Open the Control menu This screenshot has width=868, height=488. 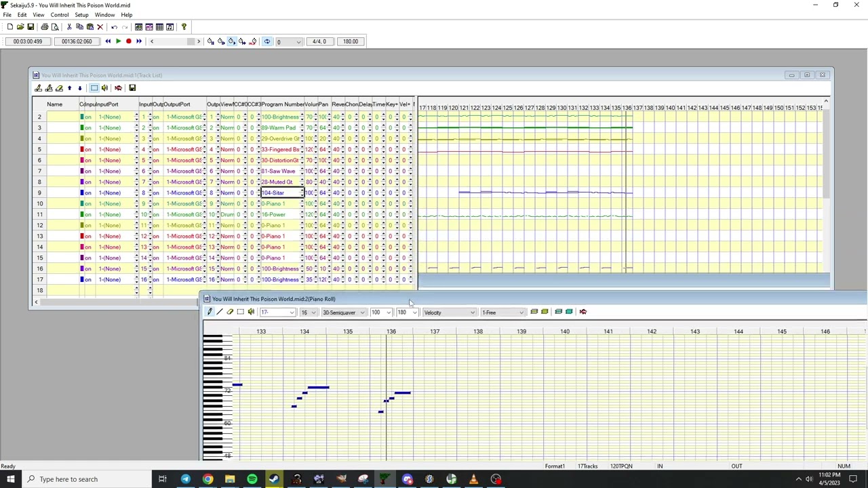pyautogui.click(x=59, y=15)
